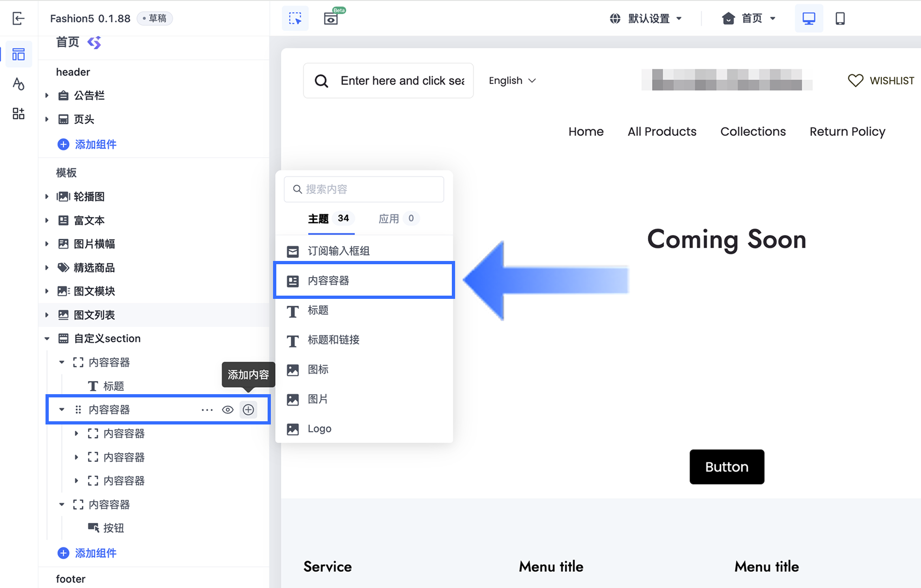Activate the element selector inspect tool
This screenshot has width=921, height=588.
pos(295,18)
